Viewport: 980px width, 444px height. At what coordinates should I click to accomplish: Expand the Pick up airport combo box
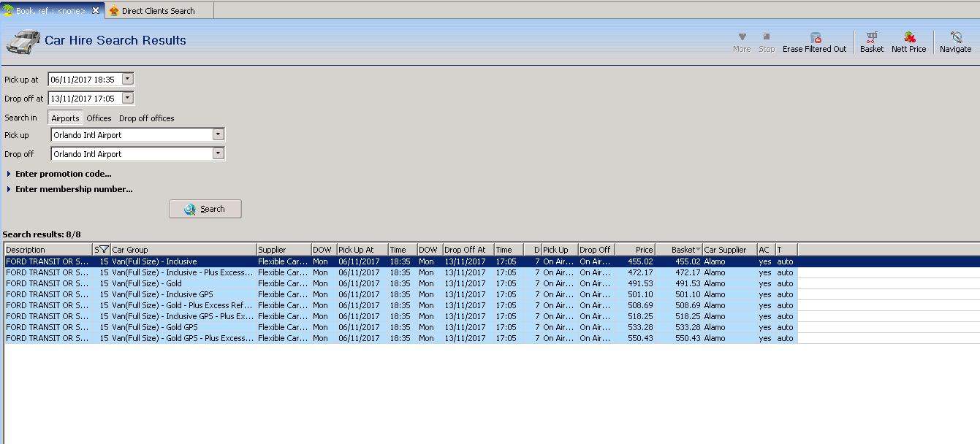pos(218,134)
